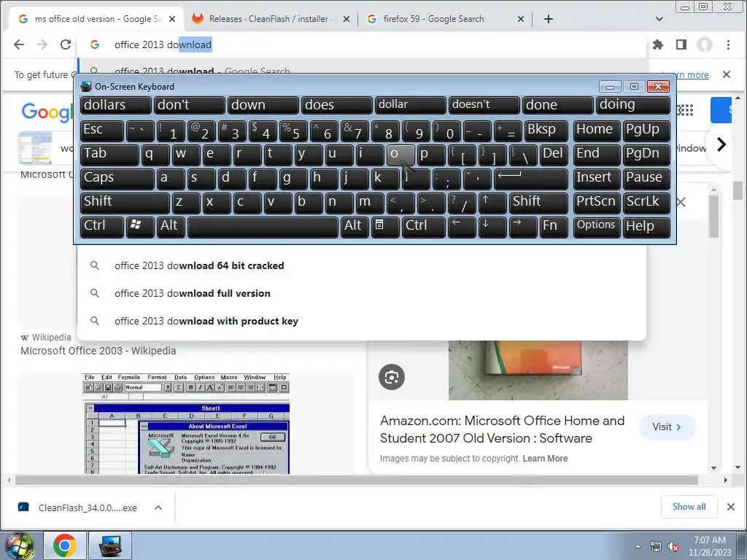This screenshot has width=747, height=560.
Task: Choose the 'doing' word prediction
Action: 633,105
